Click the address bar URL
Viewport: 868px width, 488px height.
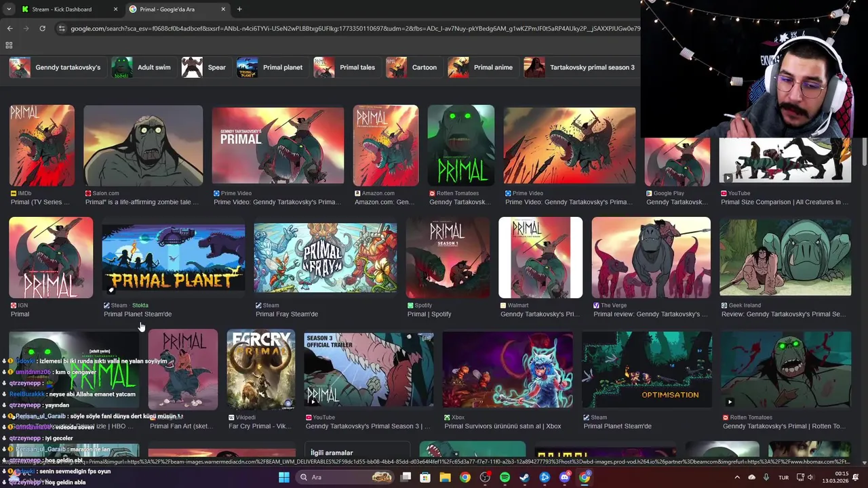[x=355, y=28]
